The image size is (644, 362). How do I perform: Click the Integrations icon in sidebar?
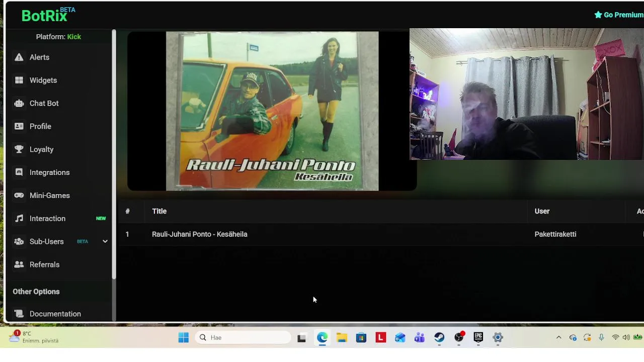19,172
